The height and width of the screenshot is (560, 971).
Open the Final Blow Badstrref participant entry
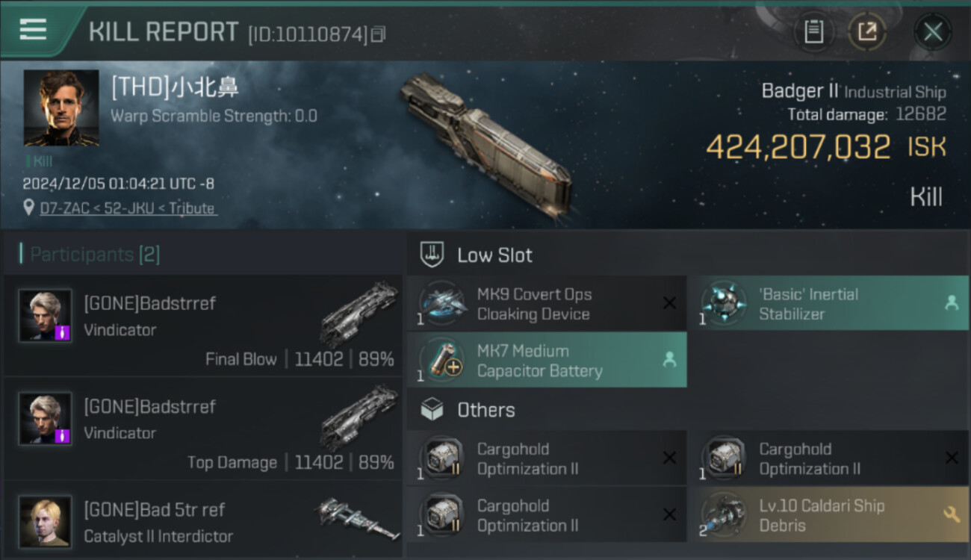(x=203, y=326)
